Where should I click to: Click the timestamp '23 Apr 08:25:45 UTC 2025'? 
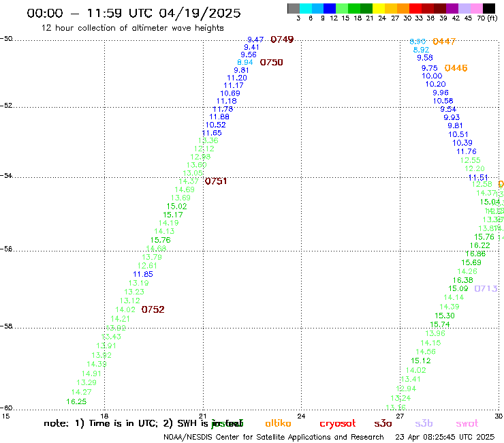pos(445,437)
